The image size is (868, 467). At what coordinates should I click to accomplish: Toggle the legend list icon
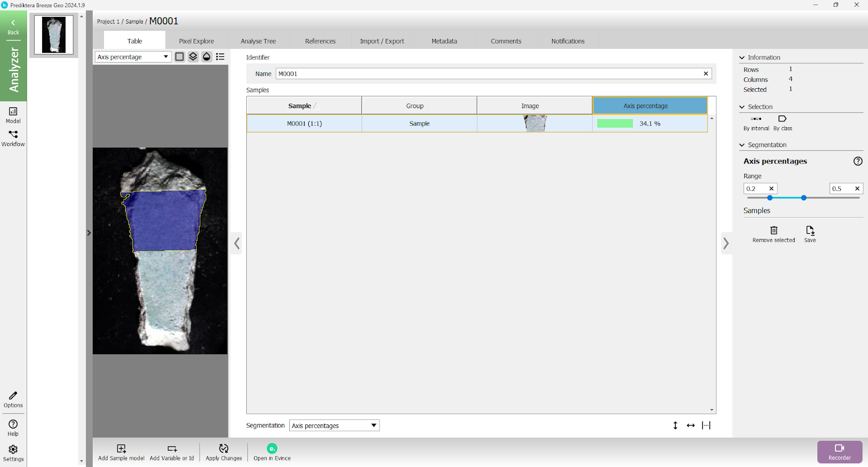220,57
